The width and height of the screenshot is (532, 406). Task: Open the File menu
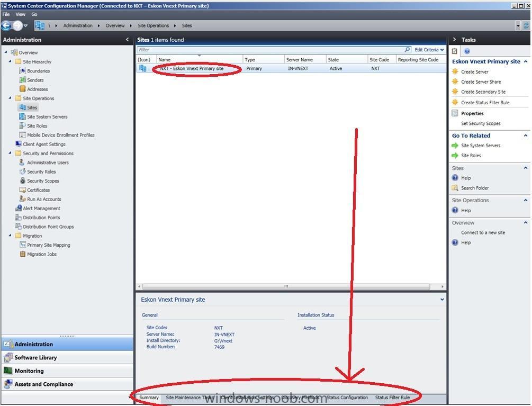tap(6, 14)
